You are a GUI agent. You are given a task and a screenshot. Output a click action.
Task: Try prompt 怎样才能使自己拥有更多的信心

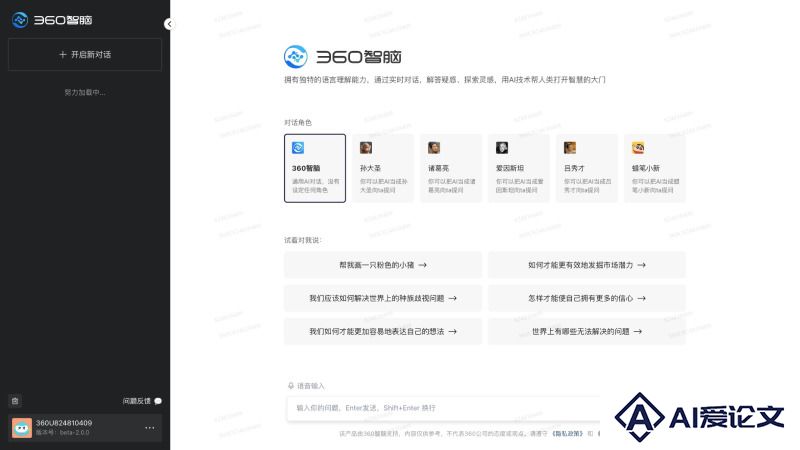click(x=587, y=298)
